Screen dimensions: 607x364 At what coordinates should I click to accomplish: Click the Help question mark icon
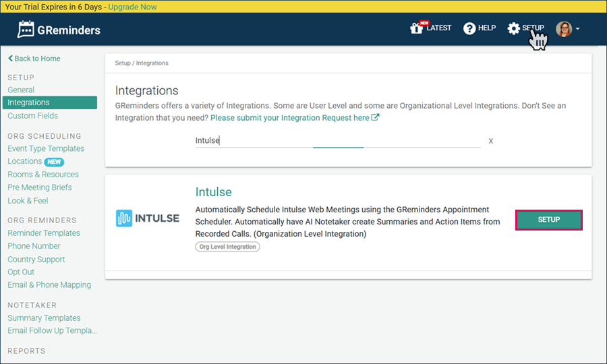point(469,28)
